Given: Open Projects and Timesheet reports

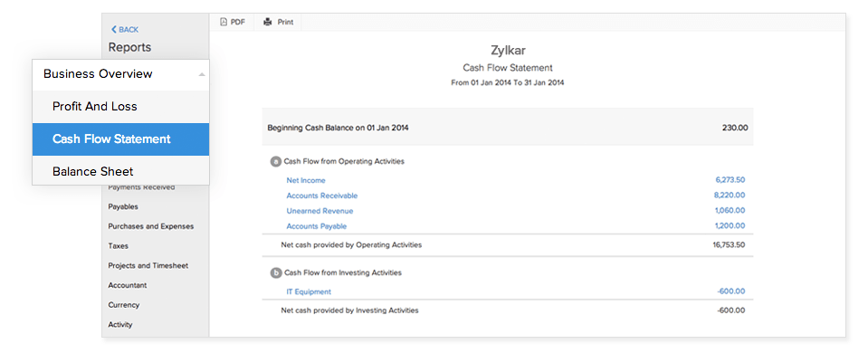Looking at the screenshot, I should pos(148,266).
